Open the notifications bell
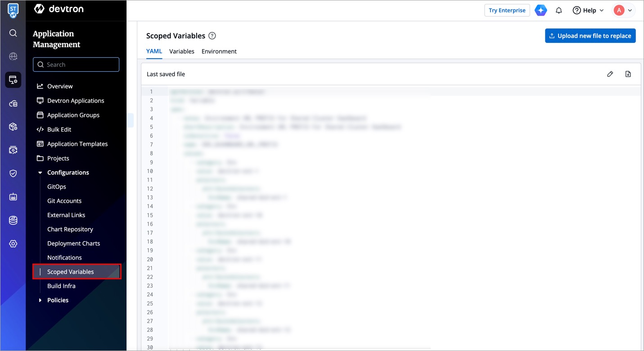The width and height of the screenshot is (644, 351). click(x=558, y=10)
